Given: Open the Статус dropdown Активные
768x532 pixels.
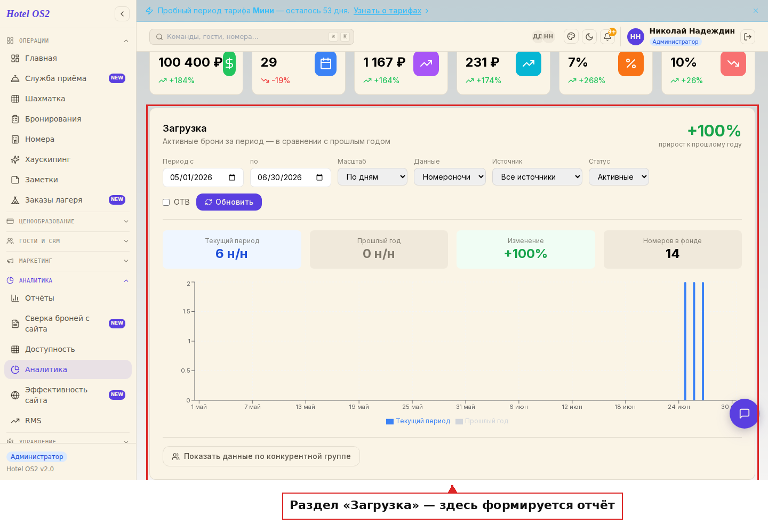Looking at the screenshot, I should pos(619,177).
